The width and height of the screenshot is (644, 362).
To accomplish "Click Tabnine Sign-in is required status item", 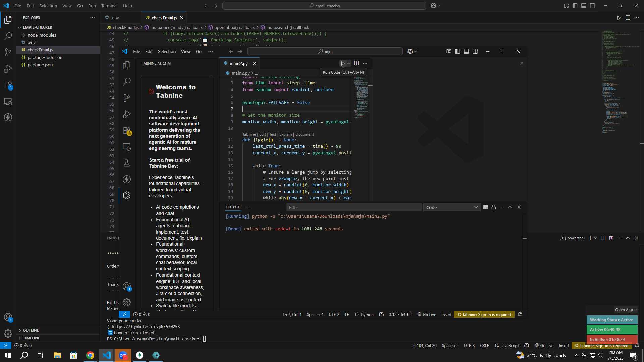I will point(484,314).
